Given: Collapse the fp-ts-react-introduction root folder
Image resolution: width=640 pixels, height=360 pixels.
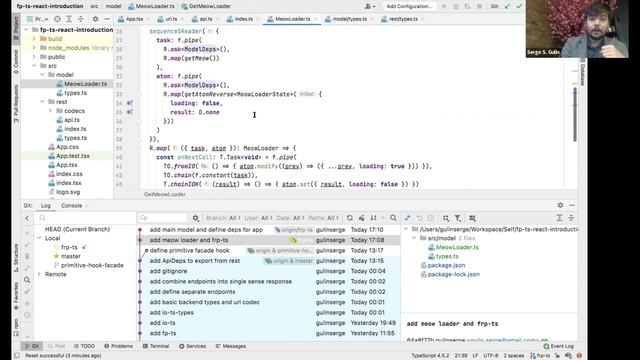Looking at the screenshot, I should [x=27, y=30].
